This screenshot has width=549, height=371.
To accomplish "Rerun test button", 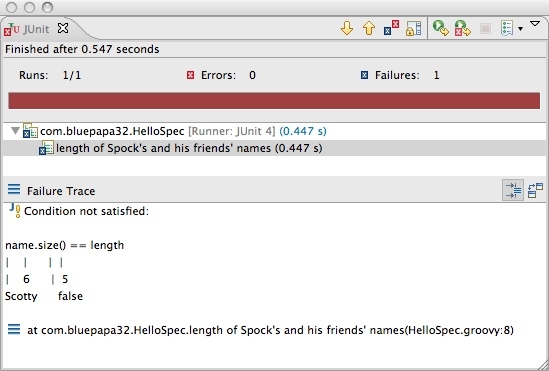I will (x=441, y=28).
